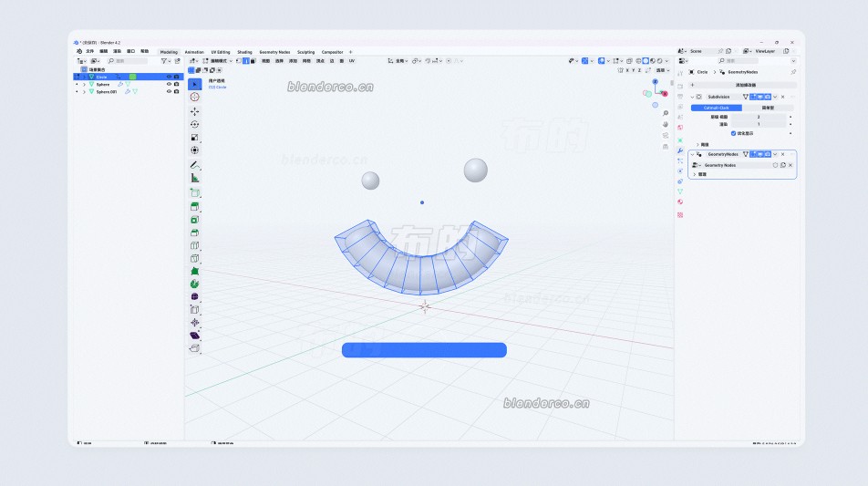This screenshot has height=486, width=868.
Task: Open the viewport shading options dropdown
Action: point(667,61)
